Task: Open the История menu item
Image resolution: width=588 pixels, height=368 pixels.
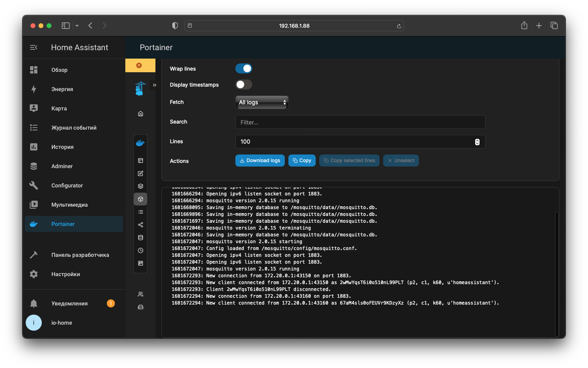Action: coord(62,147)
